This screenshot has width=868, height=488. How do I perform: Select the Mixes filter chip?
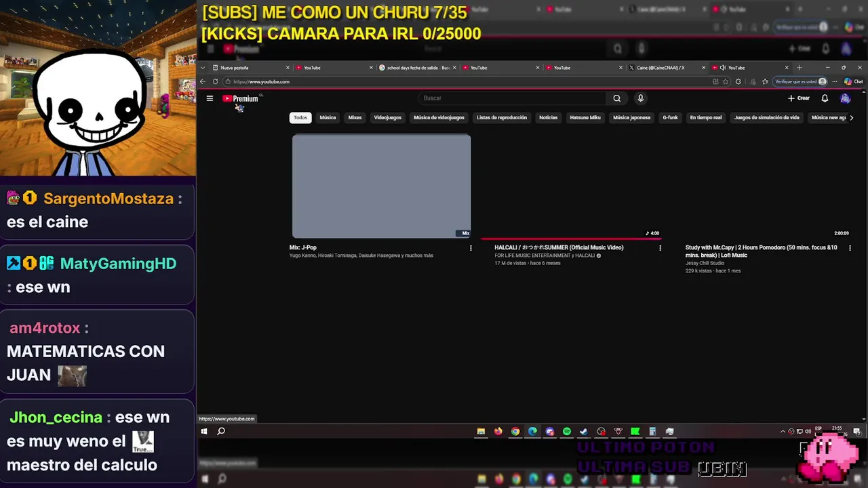(x=355, y=117)
